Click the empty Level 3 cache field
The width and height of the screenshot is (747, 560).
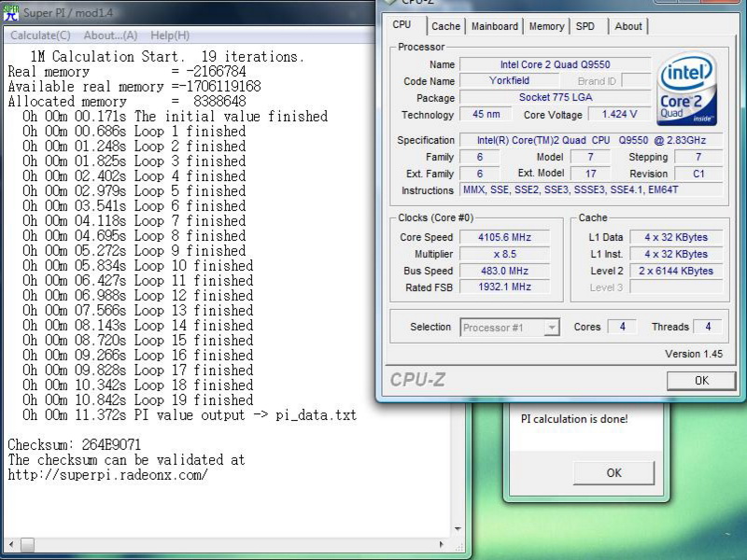[x=676, y=287]
